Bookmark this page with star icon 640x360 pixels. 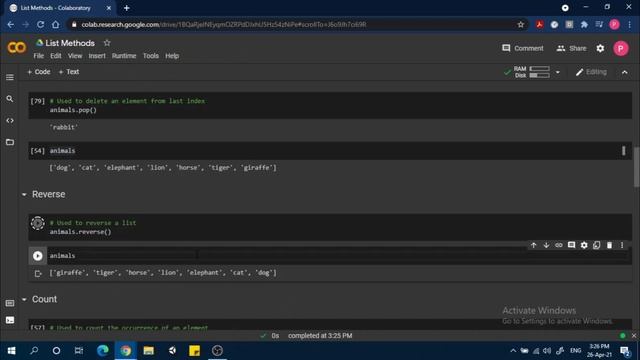520,24
